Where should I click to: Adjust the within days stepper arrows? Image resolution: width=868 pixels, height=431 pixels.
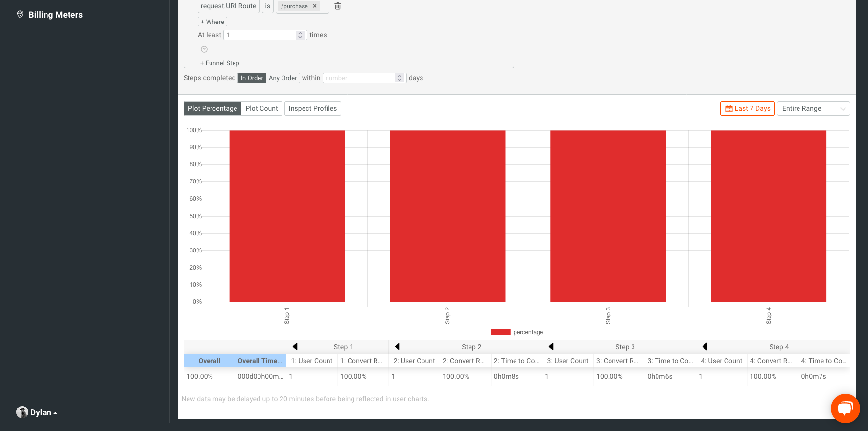click(x=399, y=78)
